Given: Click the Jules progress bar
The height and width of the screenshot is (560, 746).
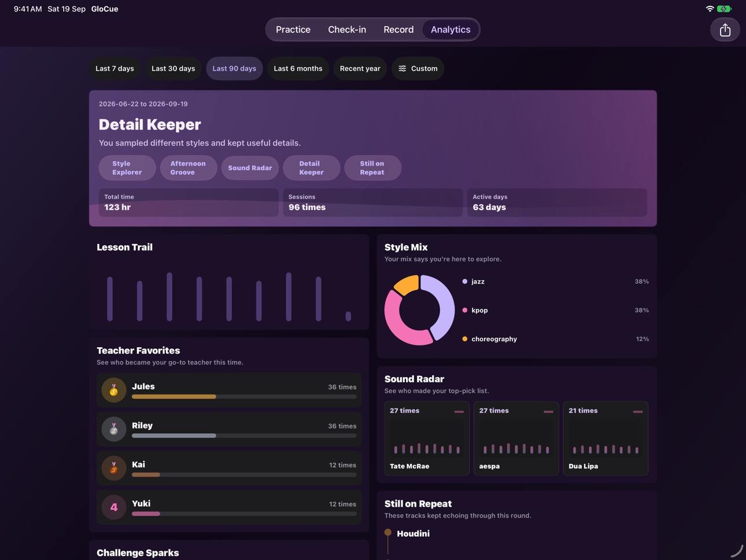Looking at the screenshot, I should coord(244,396).
